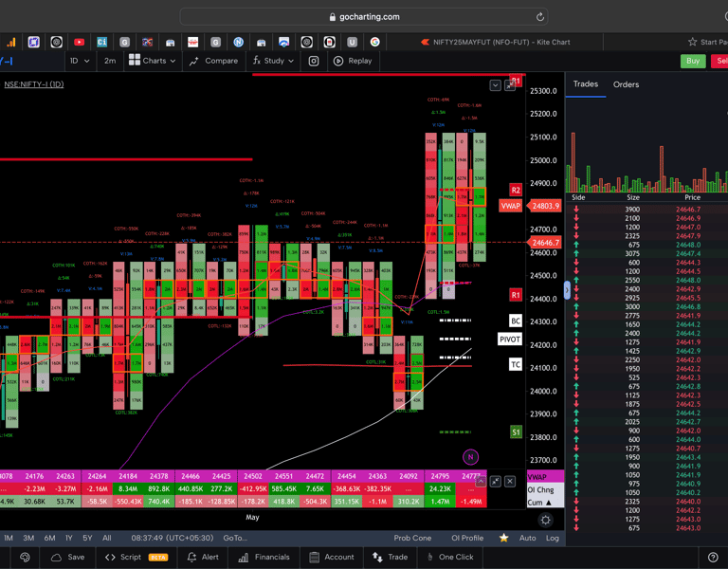Image resolution: width=728 pixels, height=569 pixels.
Task: Click the yellow star favorite icon
Action: 503,538
